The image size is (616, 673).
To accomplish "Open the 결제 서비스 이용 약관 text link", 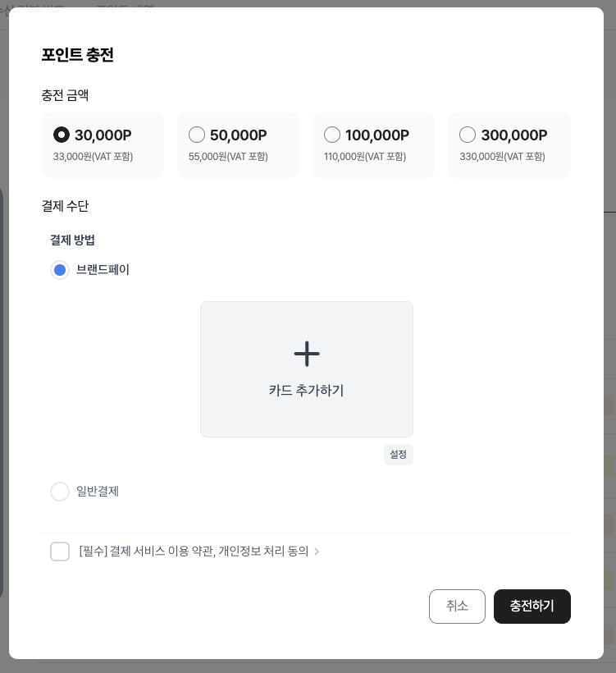I will coord(162,551).
